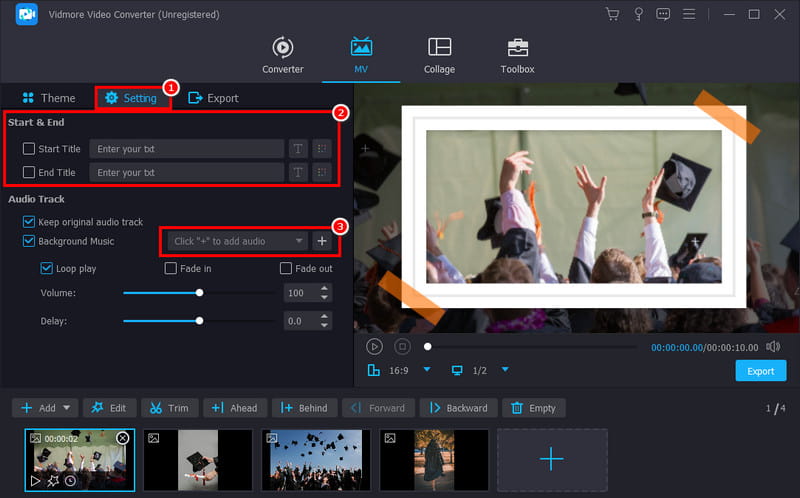
Task: Enable the Fade in checkbox
Action: pyautogui.click(x=171, y=268)
